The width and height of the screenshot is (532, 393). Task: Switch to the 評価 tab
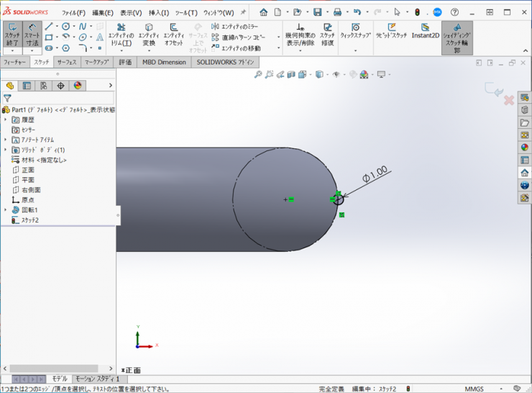click(x=125, y=63)
